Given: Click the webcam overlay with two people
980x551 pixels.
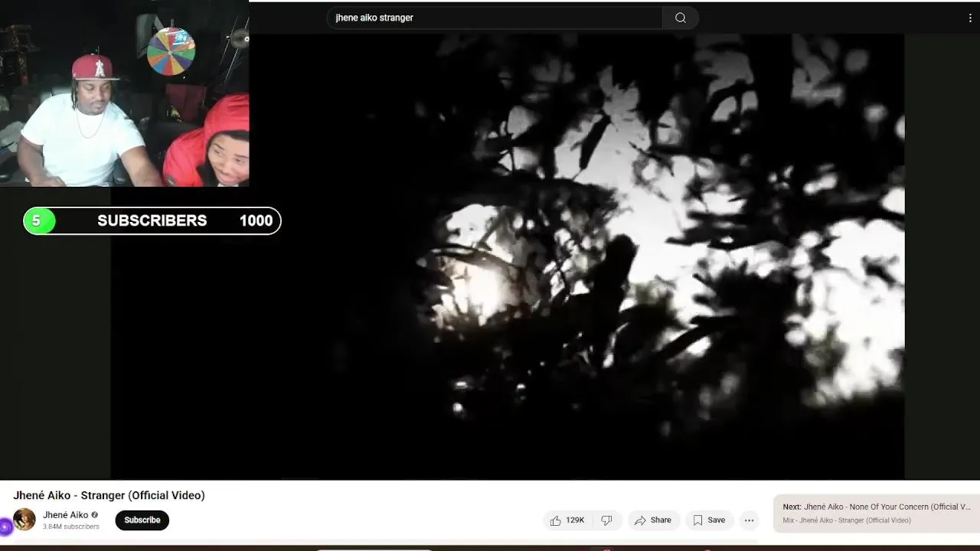Looking at the screenshot, I should [x=125, y=93].
